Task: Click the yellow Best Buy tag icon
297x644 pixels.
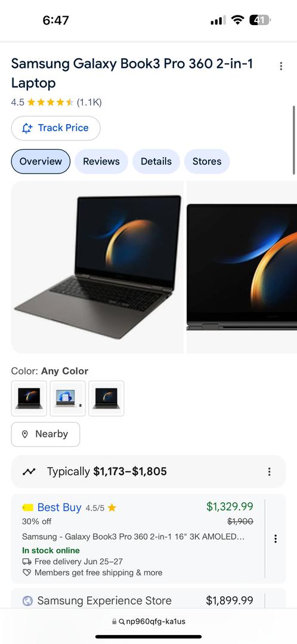Action: coord(27,508)
